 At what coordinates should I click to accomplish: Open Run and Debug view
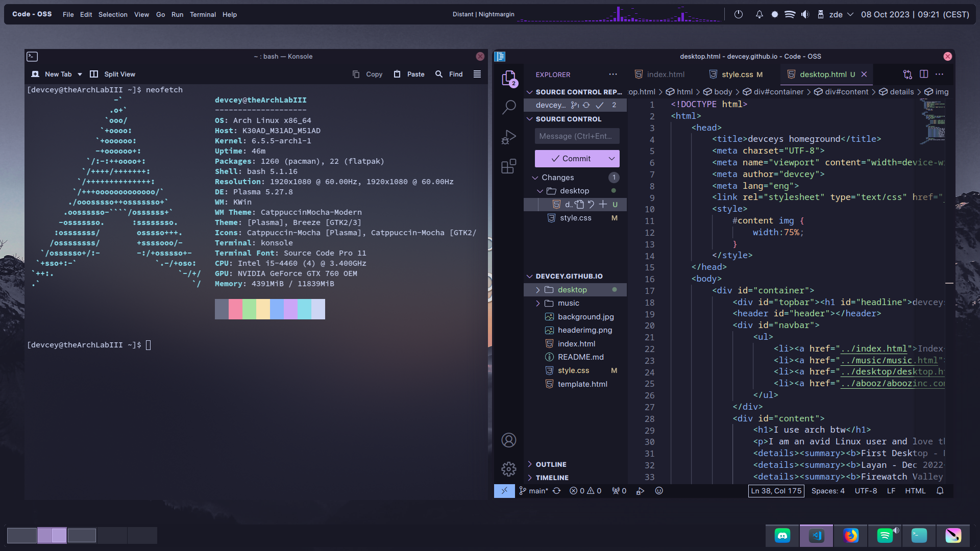click(508, 137)
